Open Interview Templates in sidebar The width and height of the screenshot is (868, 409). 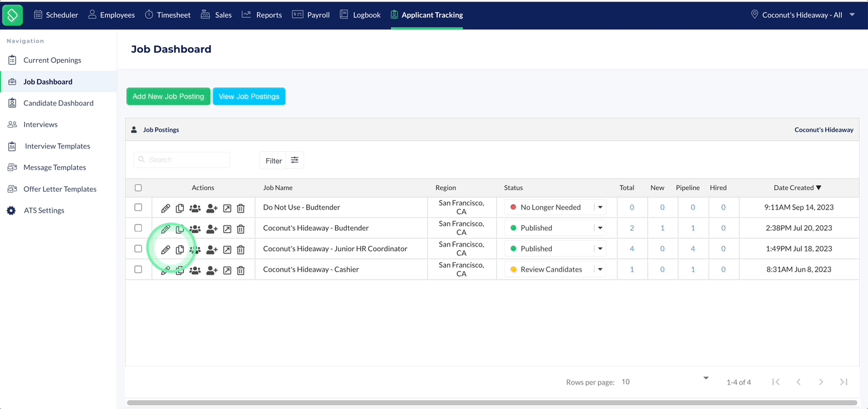point(58,146)
